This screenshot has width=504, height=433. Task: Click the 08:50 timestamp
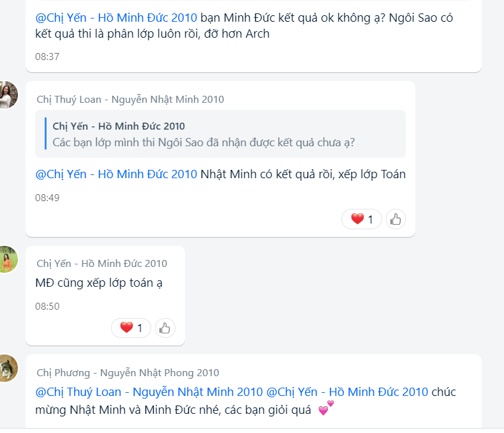(47, 307)
